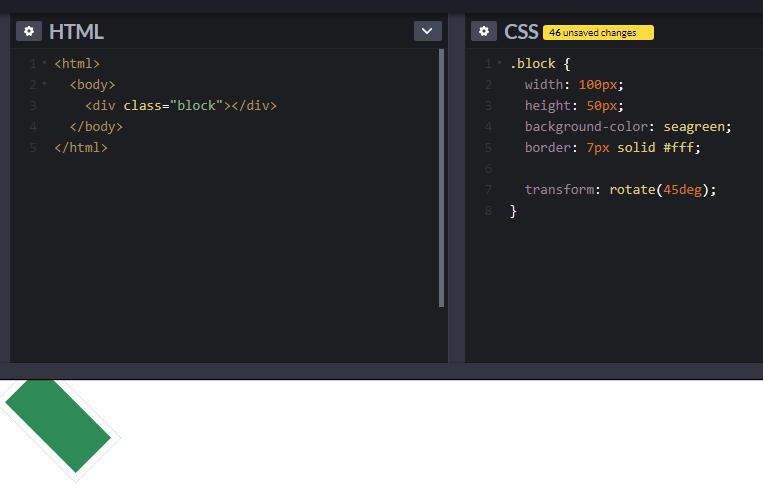Click line number 6 in CSS gutter
This screenshot has width=763, height=502.
pyautogui.click(x=488, y=168)
